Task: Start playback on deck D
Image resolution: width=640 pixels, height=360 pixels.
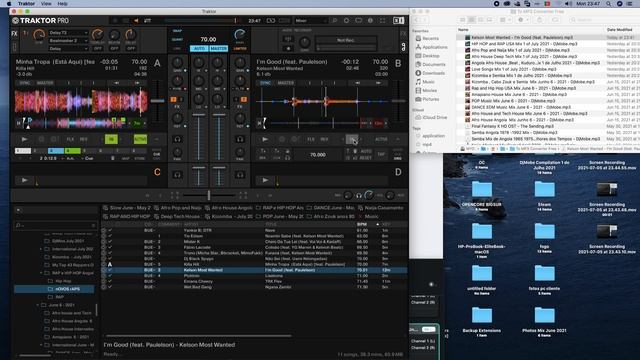Action: [x=265, y=180]
